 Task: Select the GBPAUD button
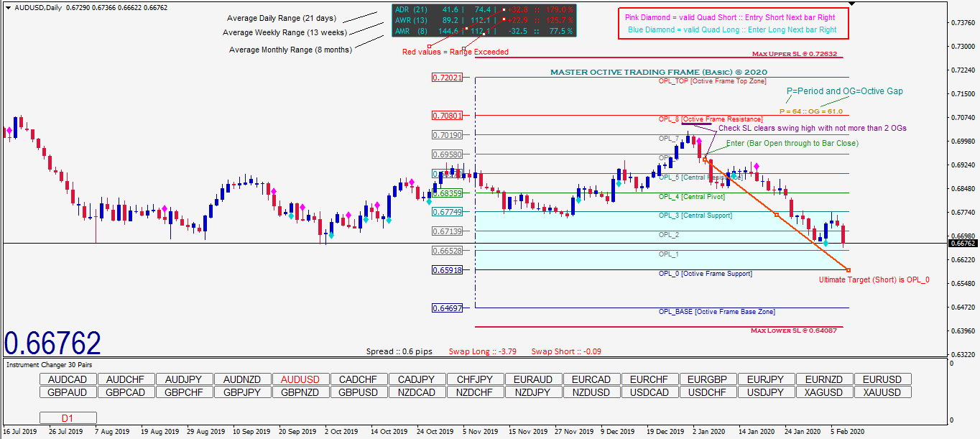(x=68, y=392)
